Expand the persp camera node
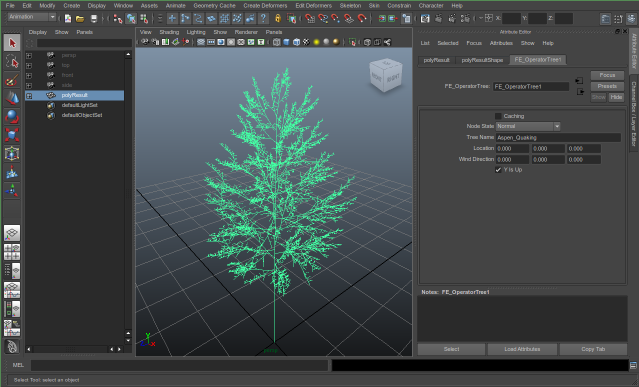Screen dimensions: 639x387 click(x=29, y=55)
